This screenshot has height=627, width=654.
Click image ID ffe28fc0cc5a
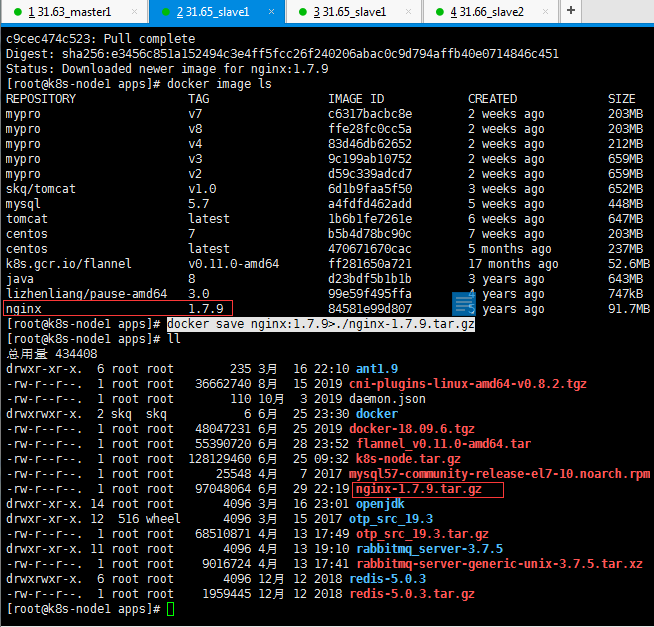(370, 128)
